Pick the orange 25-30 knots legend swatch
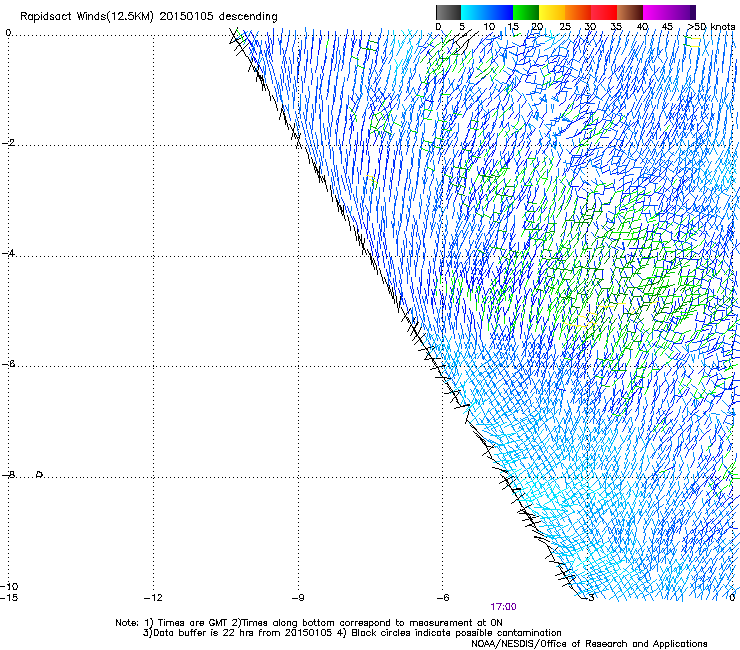This screenshot has width=740, height=650. 578,12
